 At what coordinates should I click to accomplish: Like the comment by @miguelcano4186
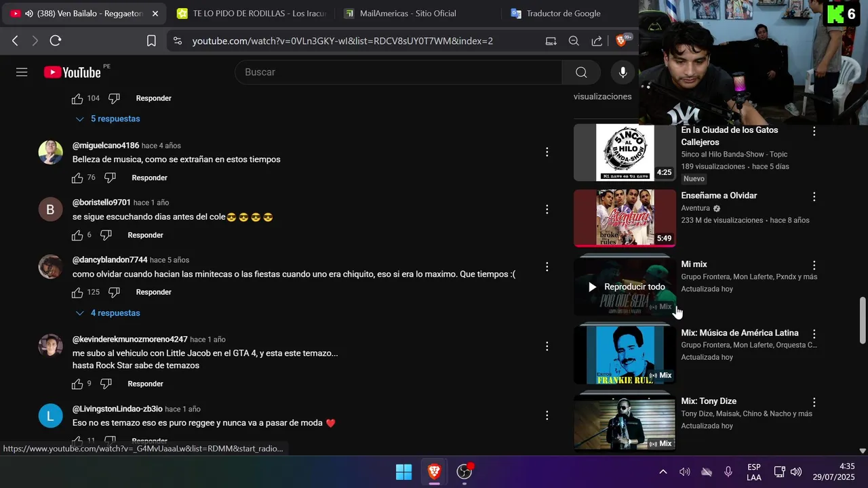click(x=77, y=178)
